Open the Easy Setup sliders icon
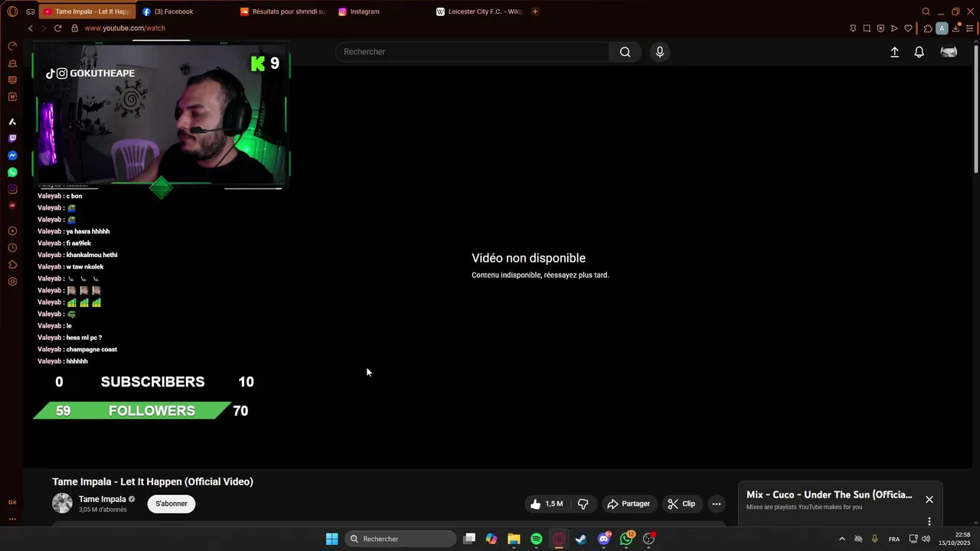980x551 pixels. 969,28
